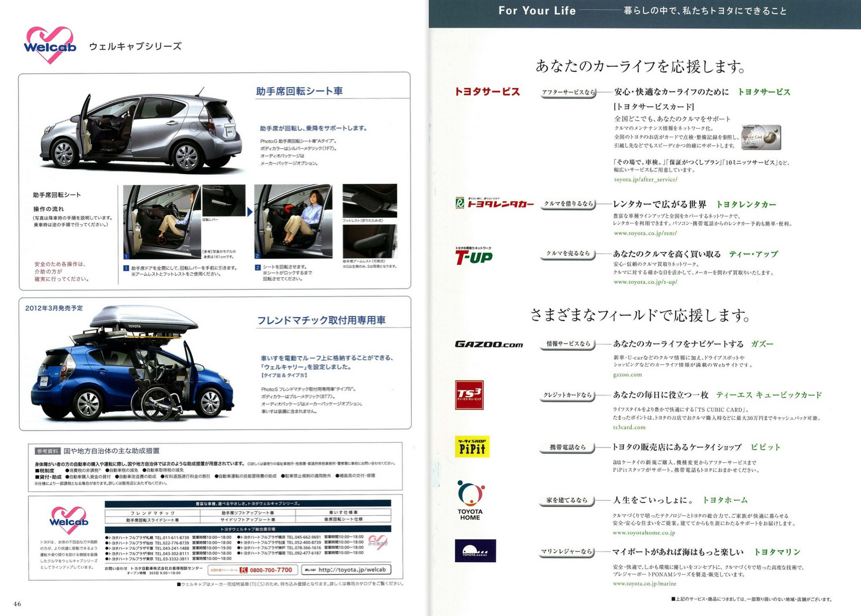Click the 0800-700-7700 phone number box
This screenshot has width=861, height=616.
(x=253, y=570)
